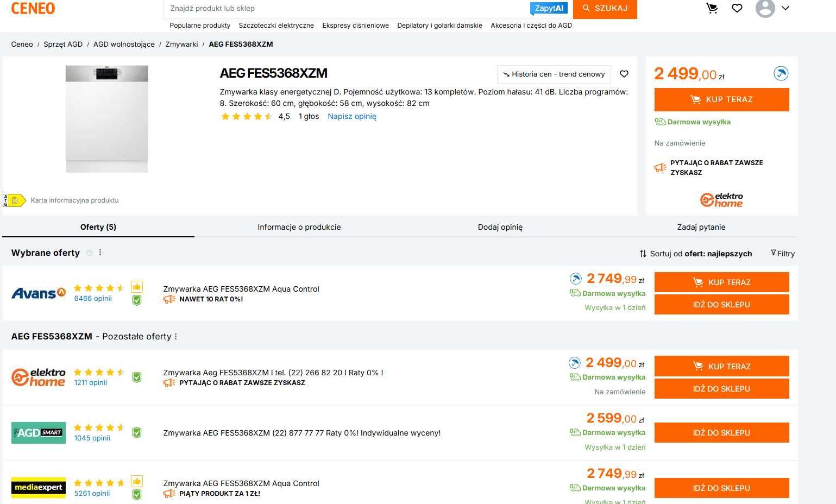Click the megaphone promo icon in price box
836x504 pixels.
660,168
